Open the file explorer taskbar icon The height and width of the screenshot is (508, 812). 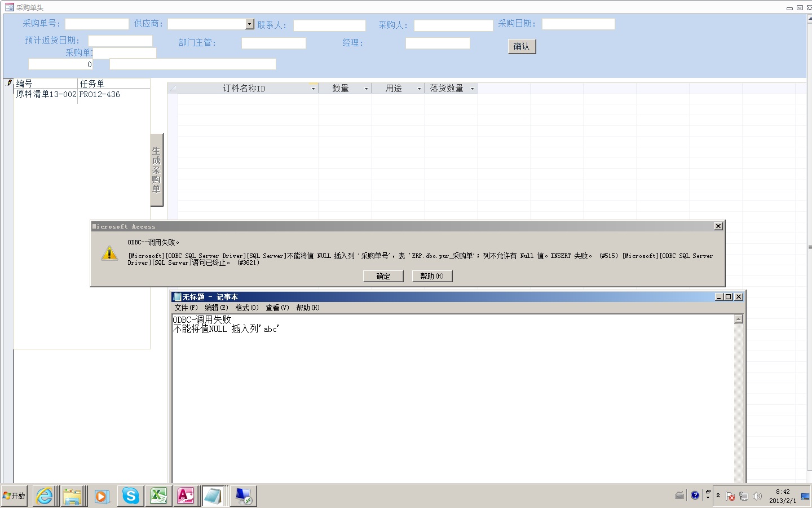(x=73, y=496)
